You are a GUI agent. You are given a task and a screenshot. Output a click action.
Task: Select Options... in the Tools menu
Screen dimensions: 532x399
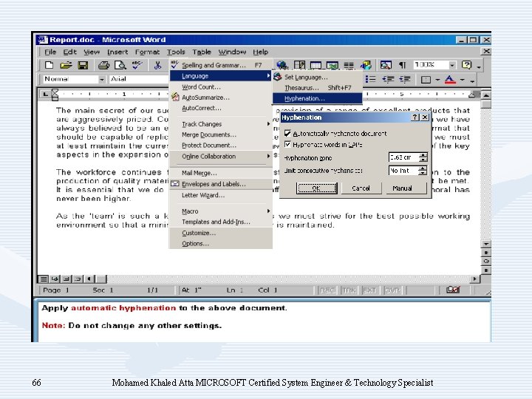[221, 243]
